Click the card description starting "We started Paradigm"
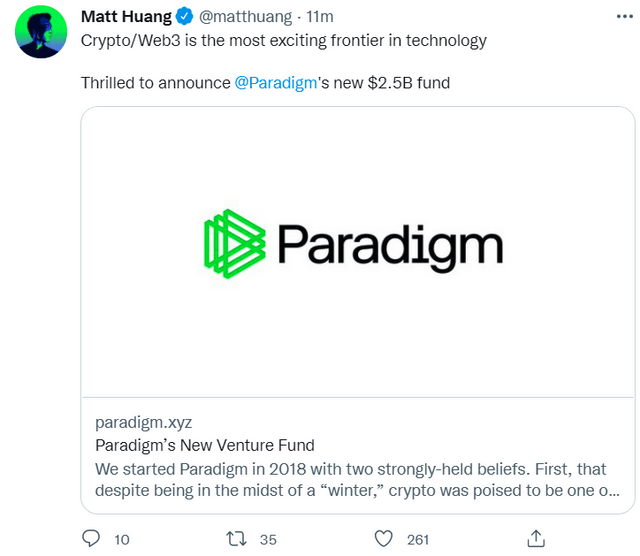Screen dimensions: 640x556 pos(355,479)
